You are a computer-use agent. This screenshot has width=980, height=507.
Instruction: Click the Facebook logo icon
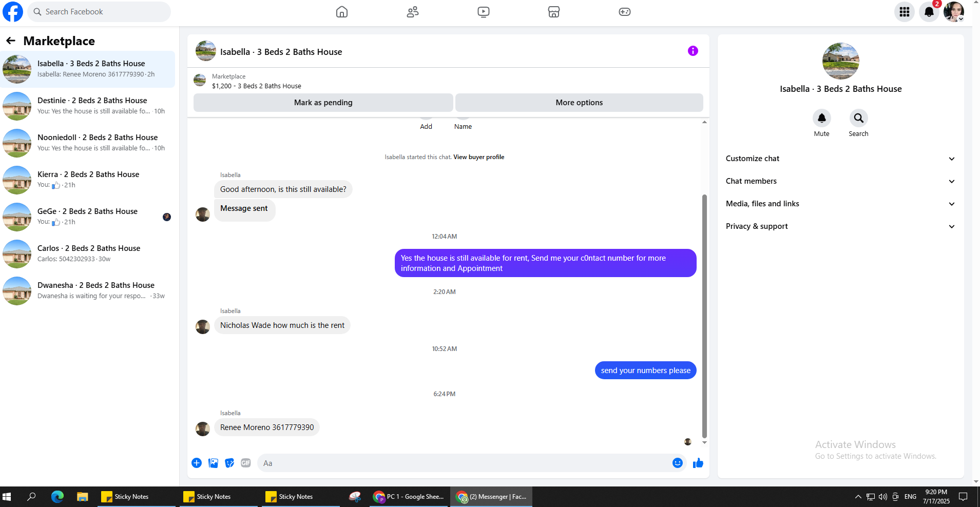pos(13,12)
